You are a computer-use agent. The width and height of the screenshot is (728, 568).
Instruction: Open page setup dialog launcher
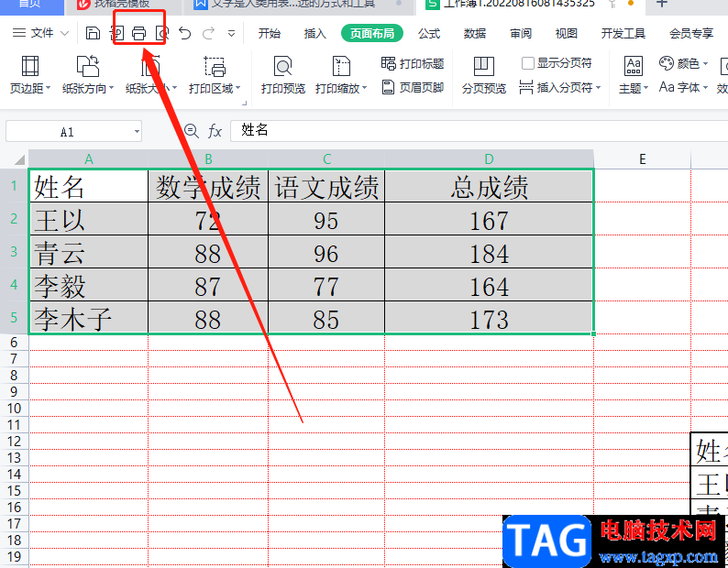(244, 103)
